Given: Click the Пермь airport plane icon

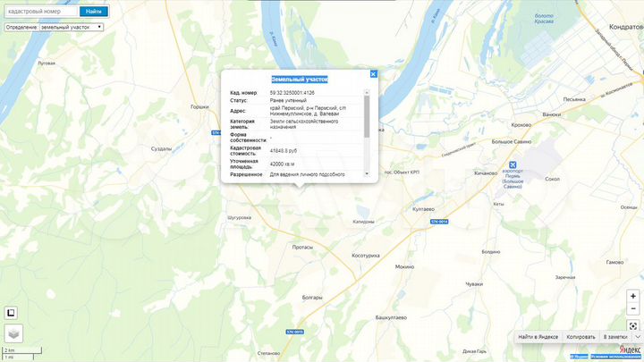Looking at the screenshot, I should (x=512, y=164).
